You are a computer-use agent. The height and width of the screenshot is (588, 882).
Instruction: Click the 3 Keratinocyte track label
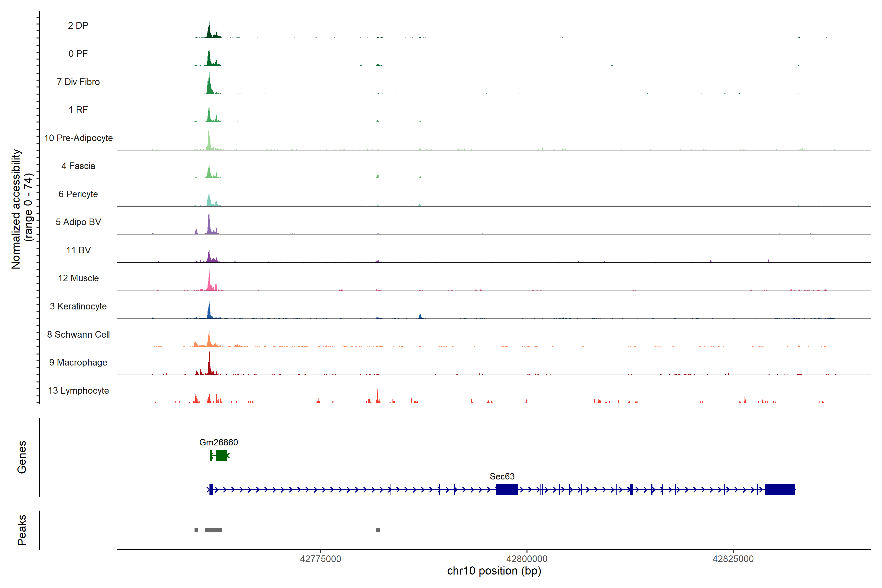[x=78, y=306]
